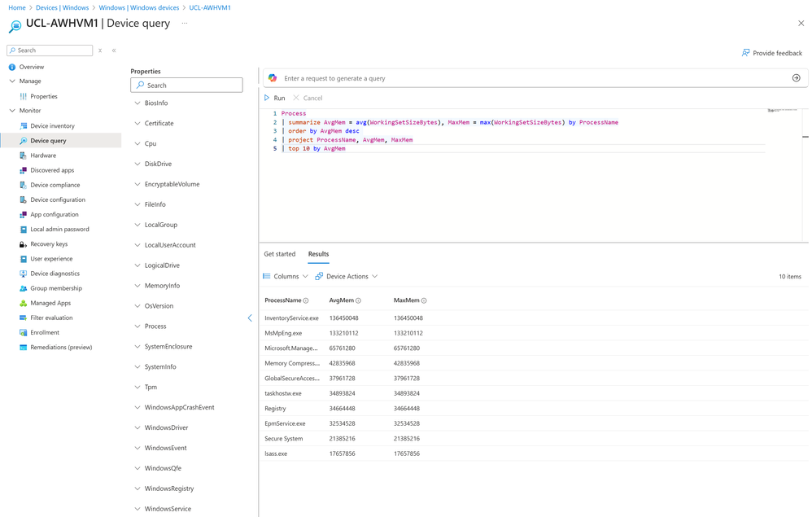Click the taskhostw.exe process name
The height and width of the screenshot is (517, 812).
(283, 394)
